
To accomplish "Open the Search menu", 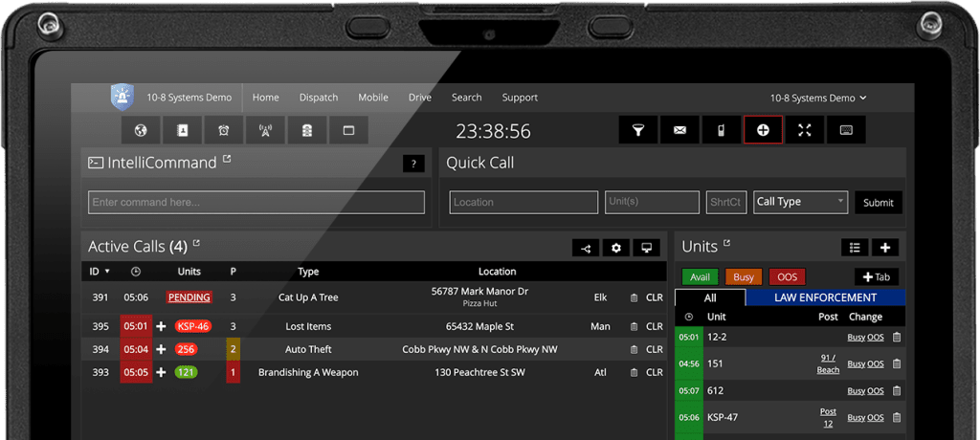I will (467, 98).
